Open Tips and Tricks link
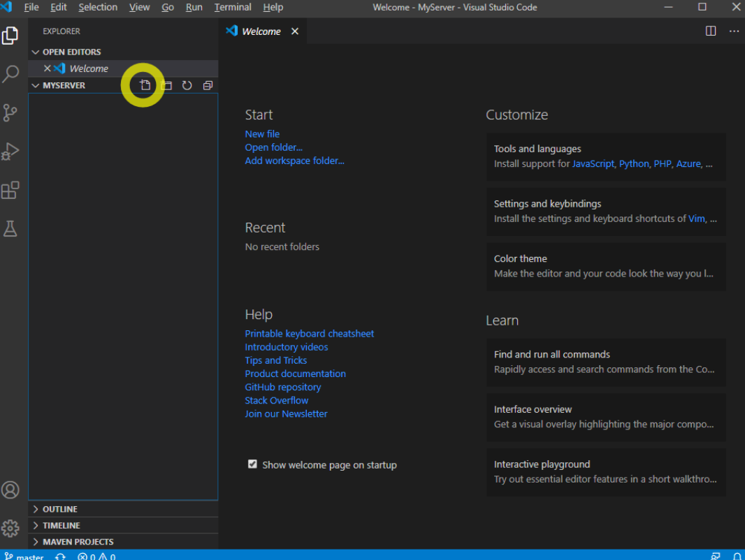Viewport: 745px width, 560px height. coord(276,360)
